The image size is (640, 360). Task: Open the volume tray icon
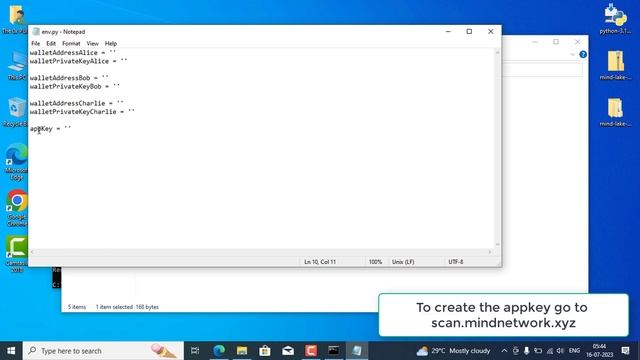pyautogui.click(x=560, y=351)
